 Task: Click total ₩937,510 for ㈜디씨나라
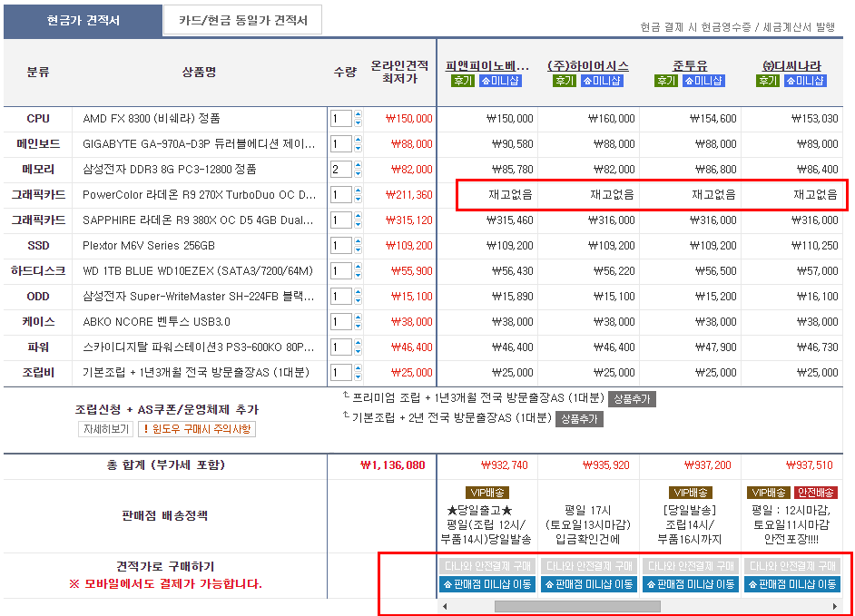(x=810, y=465)
